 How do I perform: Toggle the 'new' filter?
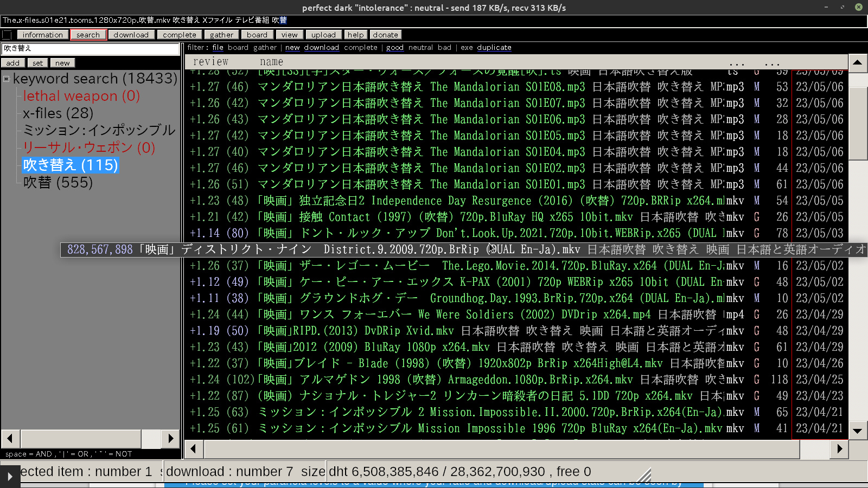click(292, 48)
